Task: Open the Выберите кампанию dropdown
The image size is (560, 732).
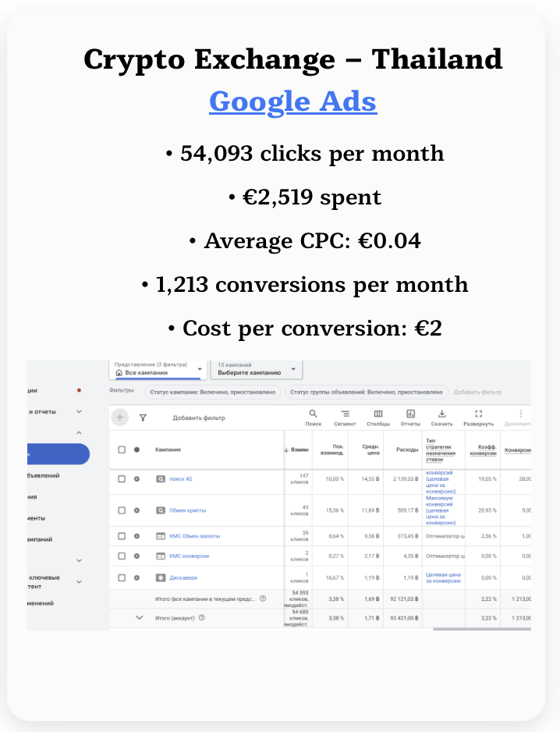Action: pos(257,369)
